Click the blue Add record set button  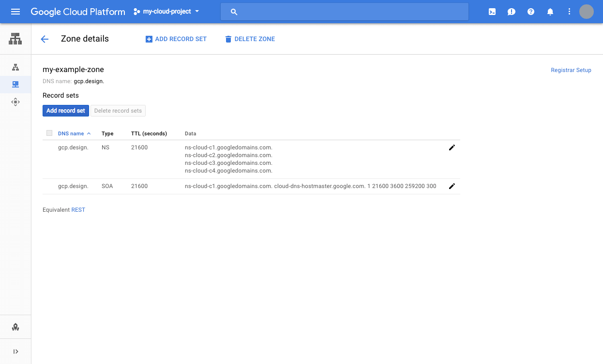pos(66,111)
